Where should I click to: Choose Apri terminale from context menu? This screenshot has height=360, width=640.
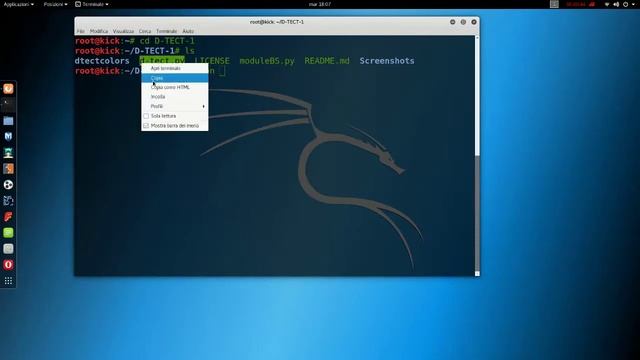tap(175, 68)
